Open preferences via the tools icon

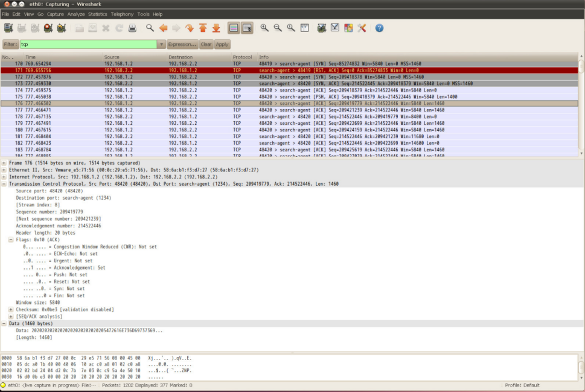tap(362, 28)
